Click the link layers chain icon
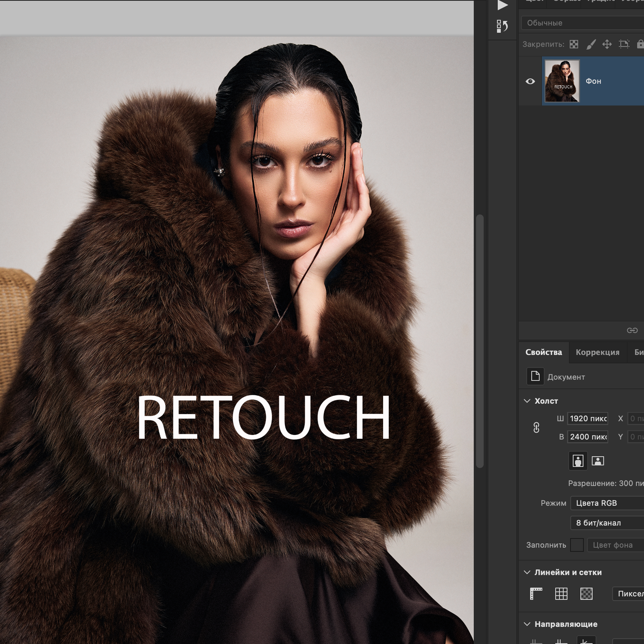Viewport: 644px width, 644px height. [x=632, y=330]
